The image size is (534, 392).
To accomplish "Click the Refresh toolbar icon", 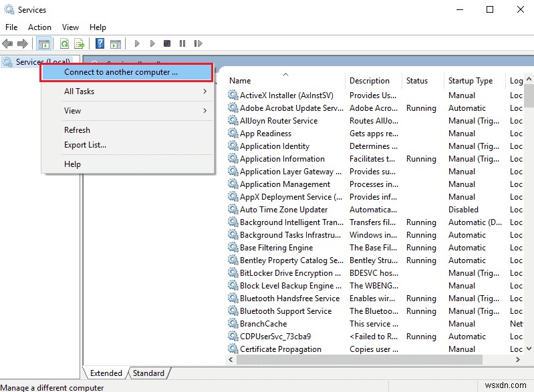I will tap(64, 44).
